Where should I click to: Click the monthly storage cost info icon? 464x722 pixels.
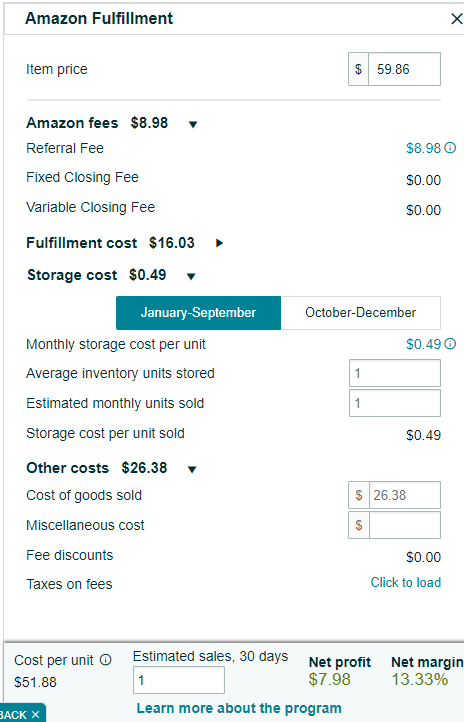point(451,344)
